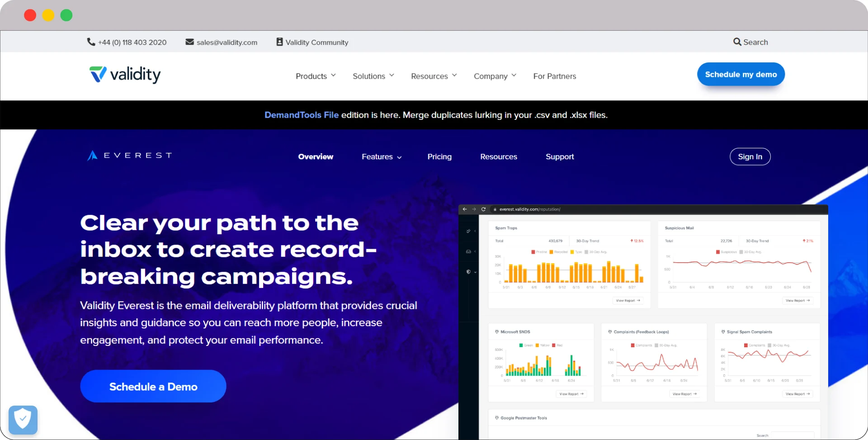Expand the Products dropdown

[x=315, y=76]
